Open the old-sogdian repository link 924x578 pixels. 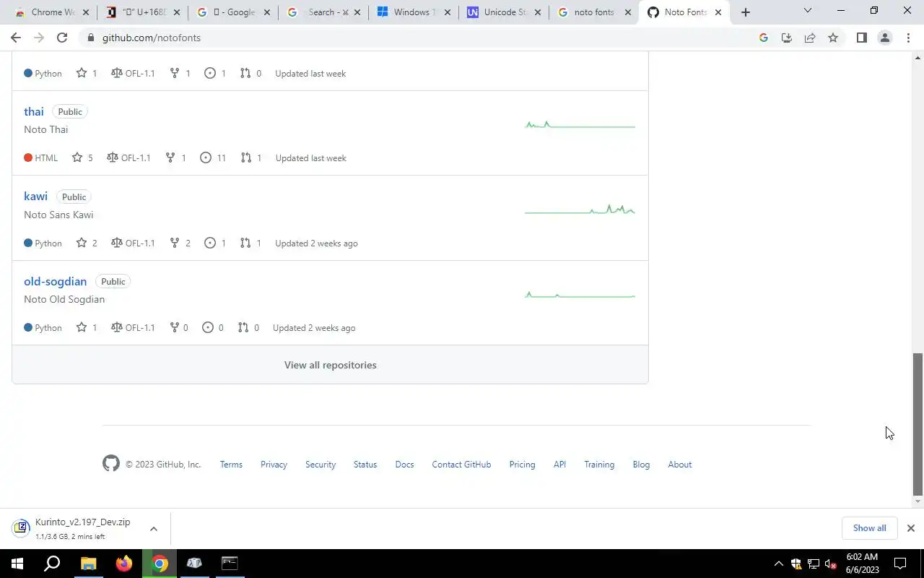[x=55, y=282]
